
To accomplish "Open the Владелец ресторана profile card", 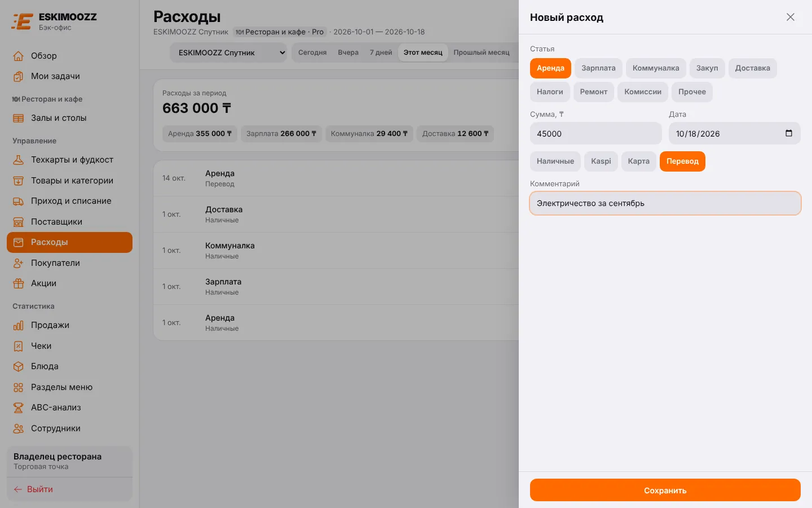I will tap(69, 461).
